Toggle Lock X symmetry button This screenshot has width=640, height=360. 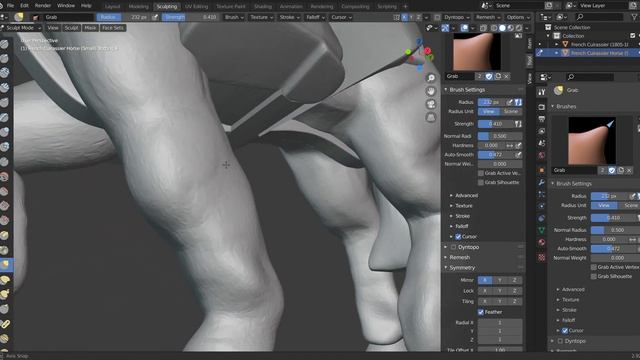click(x=485, y=291)
